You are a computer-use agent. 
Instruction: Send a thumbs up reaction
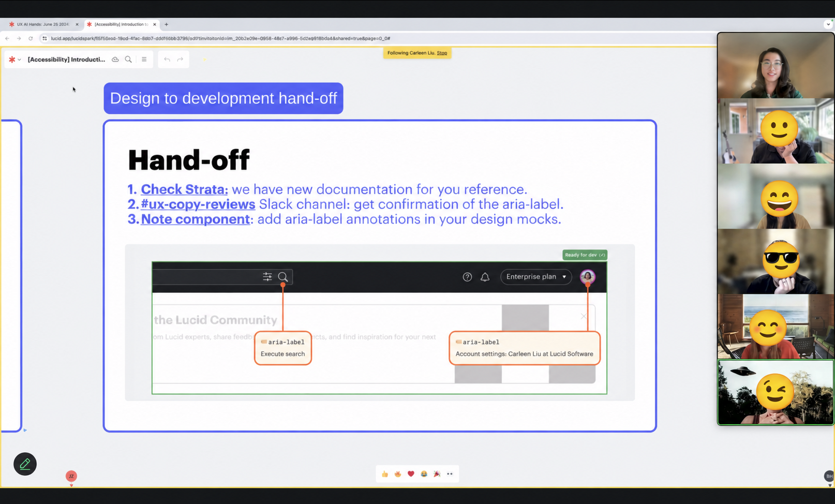[x=385, y=474]
